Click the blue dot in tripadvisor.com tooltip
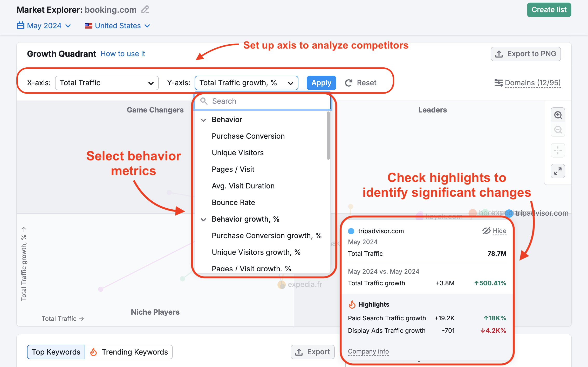Screen dimensions: 588x367 coord(351,231)
